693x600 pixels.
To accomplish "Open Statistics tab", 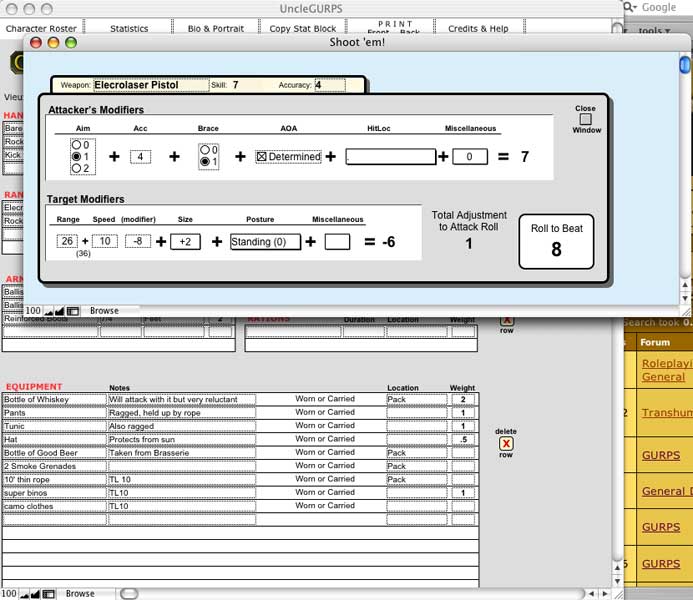I will click(x=129, y=28).
